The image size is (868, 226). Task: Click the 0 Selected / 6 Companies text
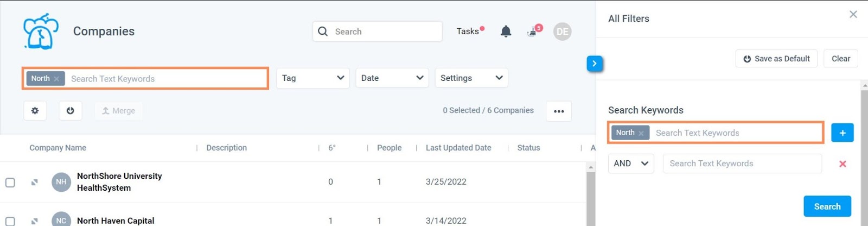(x=488, y=110)
